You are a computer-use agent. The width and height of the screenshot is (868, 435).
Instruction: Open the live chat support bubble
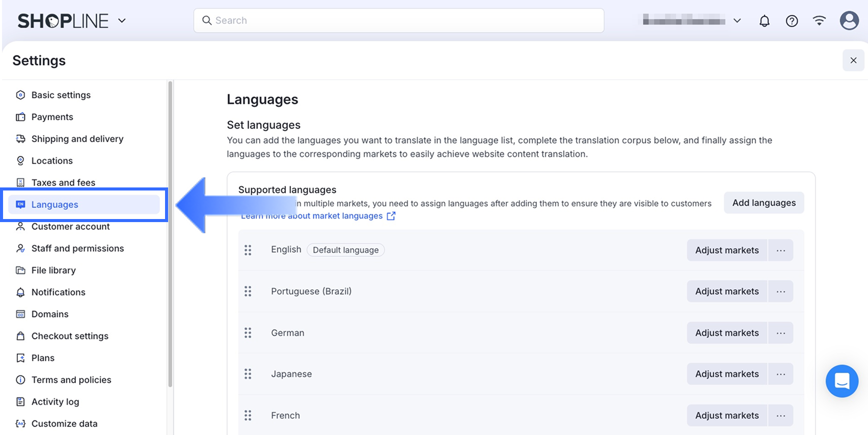pyautogui.click(x=842, y=381)
